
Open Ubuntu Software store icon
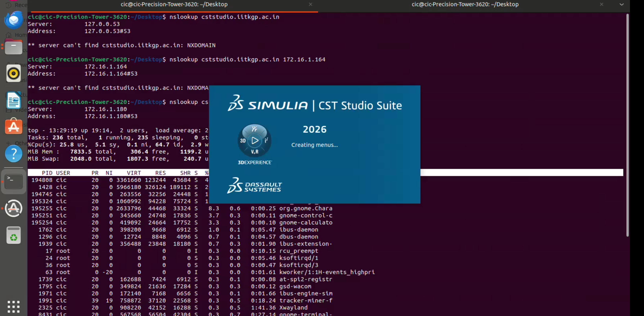[13, 127]
